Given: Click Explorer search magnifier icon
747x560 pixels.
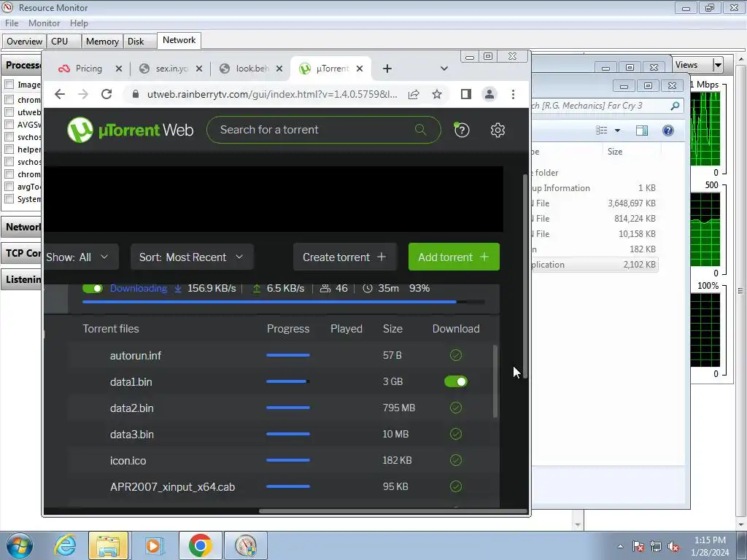Looking at the screenshot, I should [x=675, y=106].
